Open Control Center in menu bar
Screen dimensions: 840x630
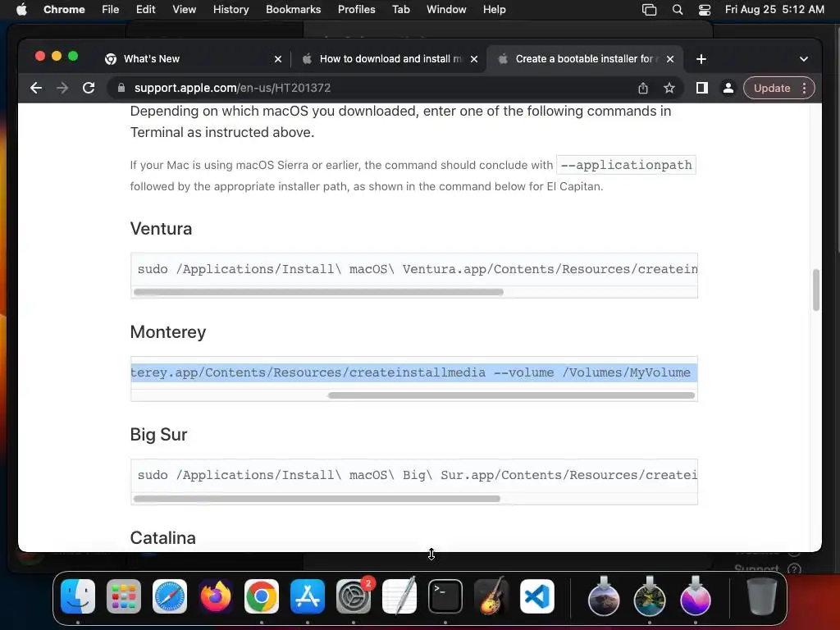click(x=705, y=9)
